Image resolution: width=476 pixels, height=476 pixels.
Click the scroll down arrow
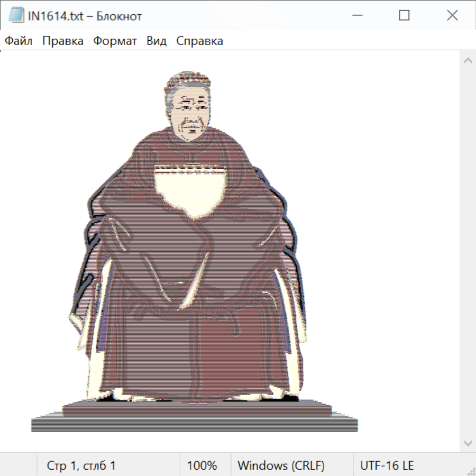point(468,443)
